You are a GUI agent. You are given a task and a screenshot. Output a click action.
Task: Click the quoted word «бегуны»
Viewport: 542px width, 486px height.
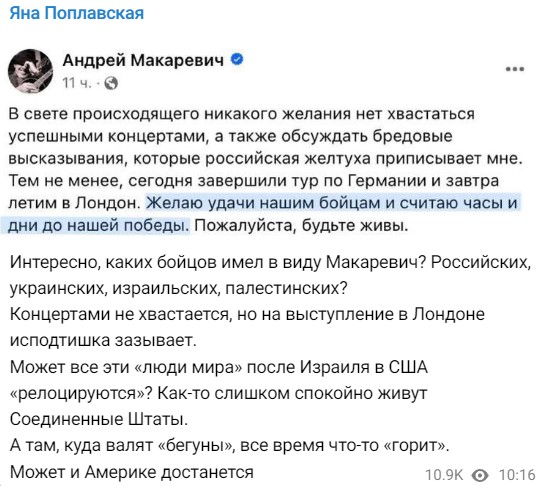click(x=195, y=446)
